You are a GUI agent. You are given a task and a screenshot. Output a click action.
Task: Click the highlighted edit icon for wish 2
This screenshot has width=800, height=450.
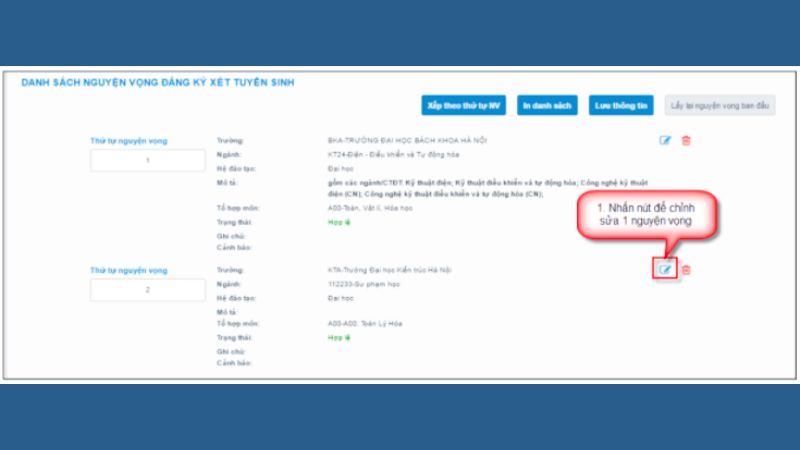point(665,269)
